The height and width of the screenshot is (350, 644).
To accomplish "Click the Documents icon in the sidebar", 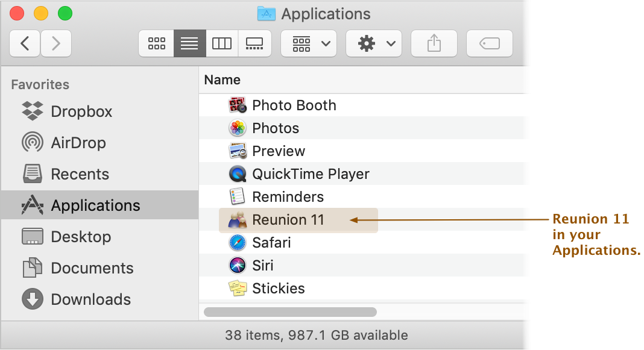I will 33,267.
